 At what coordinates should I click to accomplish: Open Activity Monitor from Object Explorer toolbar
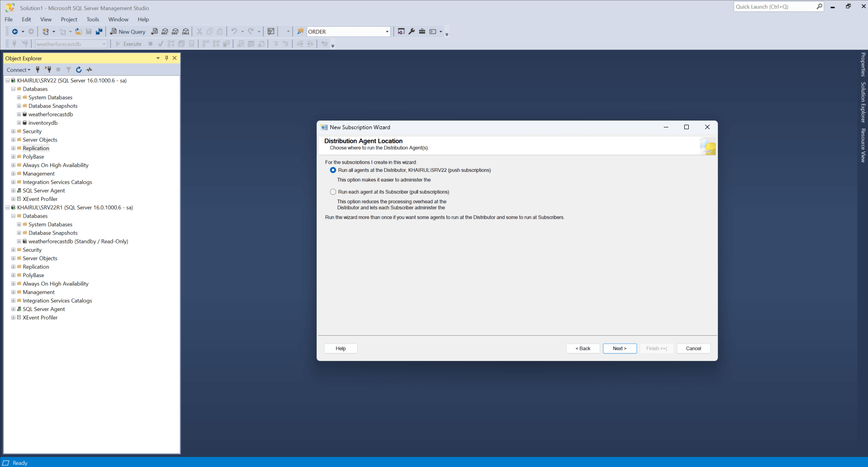click(89, 70)
